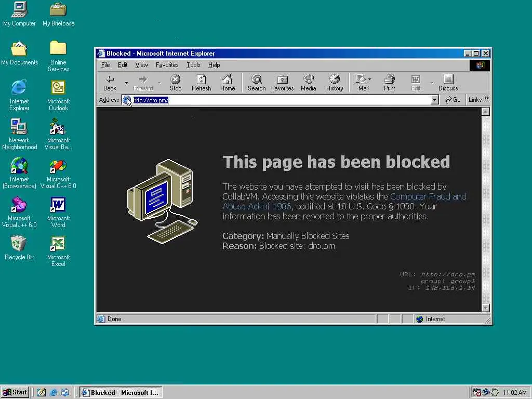Select the Network Neighborhood icon
Viewport: 532px width, 399px height.
coord(19,135)
